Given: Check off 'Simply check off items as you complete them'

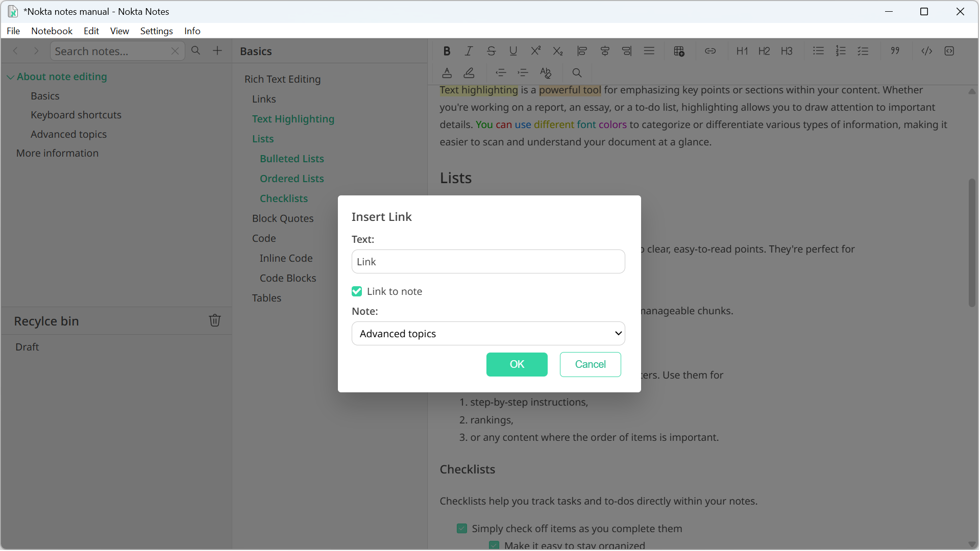Looking at the screenshot, I should (x=462, y=528).
